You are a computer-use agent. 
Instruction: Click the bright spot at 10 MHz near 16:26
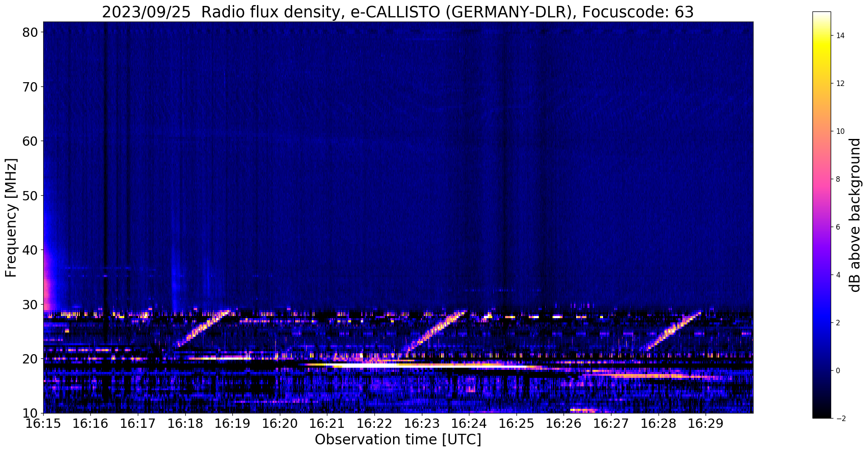click(x=583, y=410)
